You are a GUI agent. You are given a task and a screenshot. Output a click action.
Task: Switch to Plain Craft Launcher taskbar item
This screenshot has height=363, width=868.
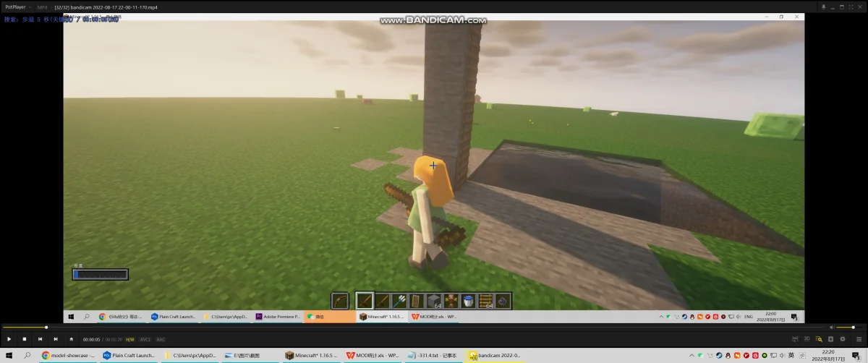pyautogui.click(x=129, y=355)
